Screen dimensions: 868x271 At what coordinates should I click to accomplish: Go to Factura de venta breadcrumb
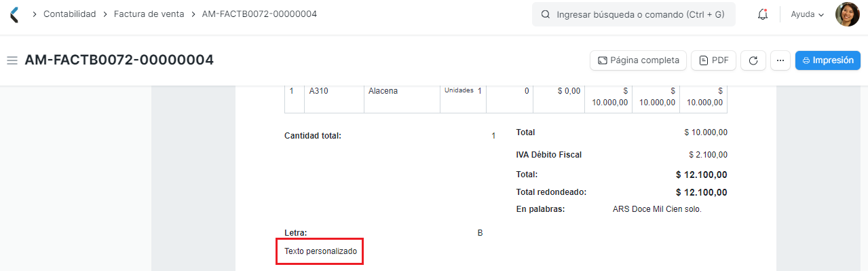tap(149, 14)
